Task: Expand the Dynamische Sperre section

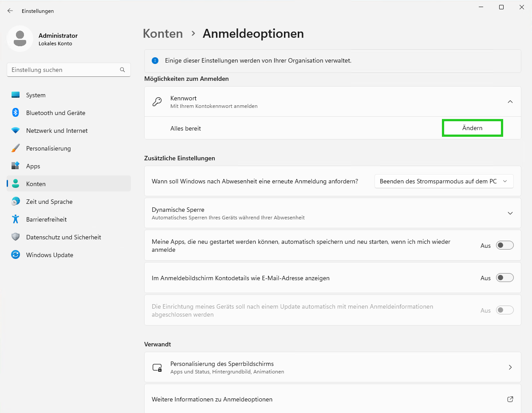Action: [510, 213]
